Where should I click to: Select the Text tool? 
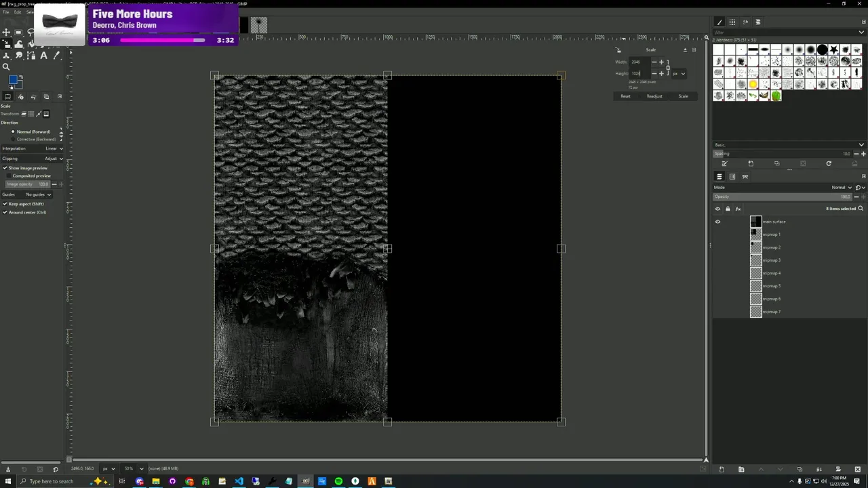(44, 56)
